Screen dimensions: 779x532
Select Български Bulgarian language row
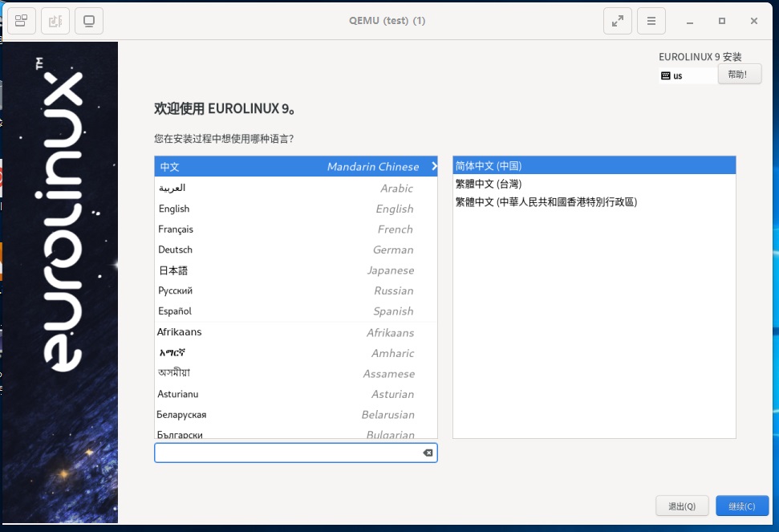coord(296,433)
